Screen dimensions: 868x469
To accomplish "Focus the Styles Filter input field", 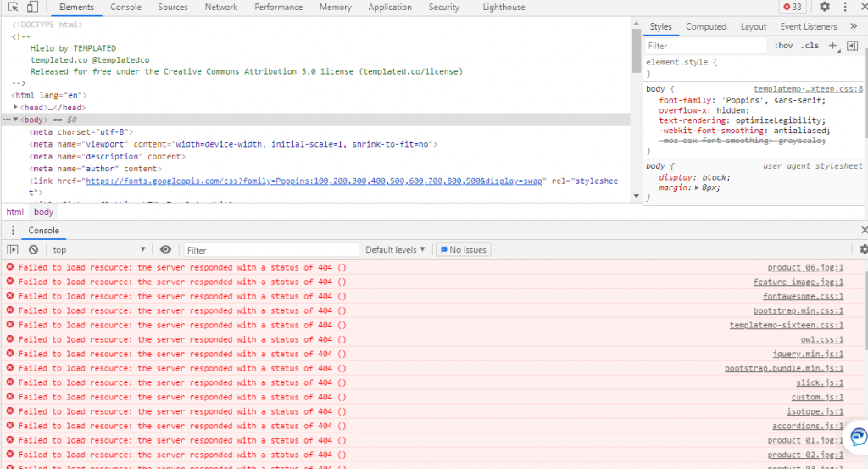I will (706, 46).
